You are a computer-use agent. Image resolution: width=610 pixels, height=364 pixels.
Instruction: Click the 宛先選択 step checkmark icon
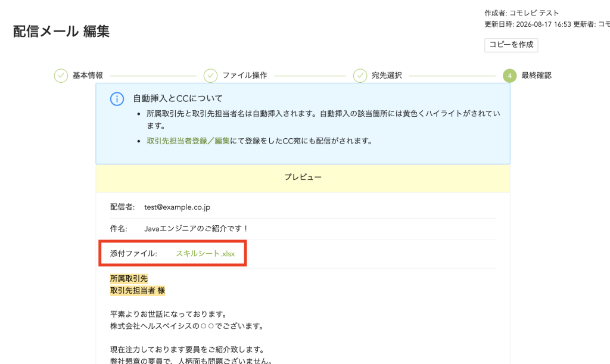pos(360,76)
